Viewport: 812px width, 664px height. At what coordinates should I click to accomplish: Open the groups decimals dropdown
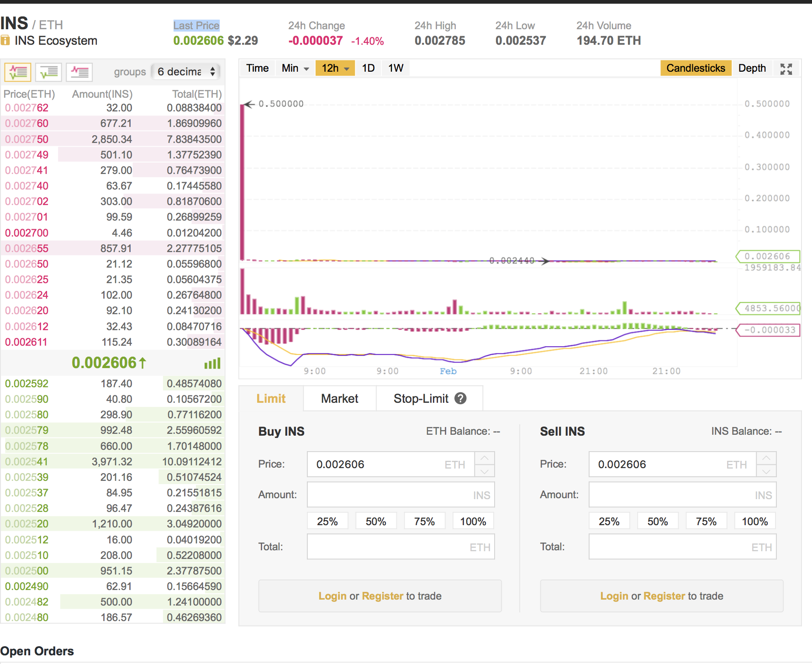pyautogui.click(x=186, y=72)
